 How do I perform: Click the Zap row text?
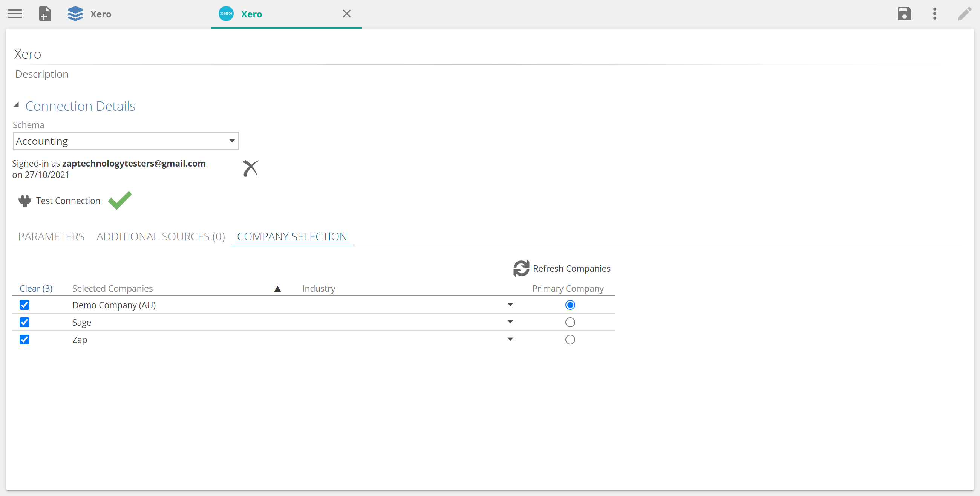pos(80,340)
